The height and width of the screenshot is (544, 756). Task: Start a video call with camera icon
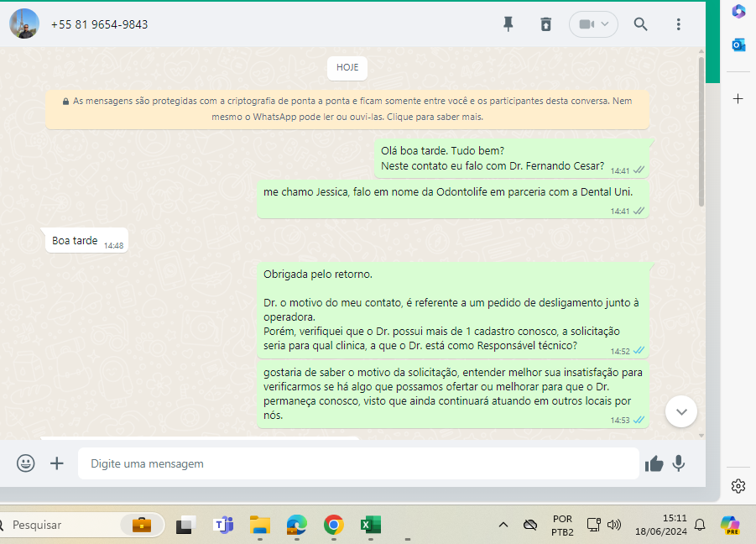587,24
